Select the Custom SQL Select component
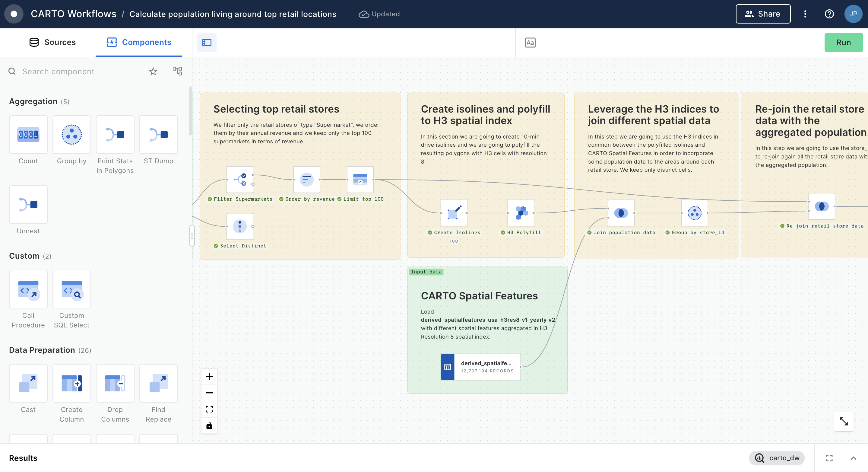Viewport: 868px width, 472px height. pos(71,289)
